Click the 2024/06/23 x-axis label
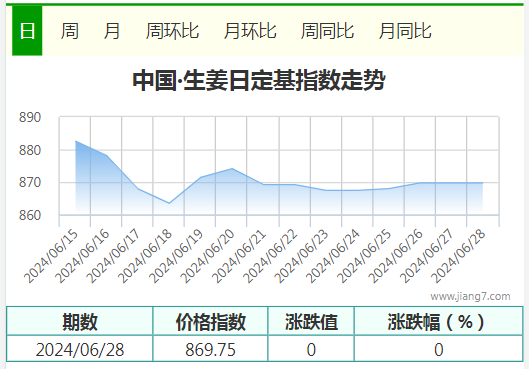This screenshot has width=529, height=369. pos(301,256)
